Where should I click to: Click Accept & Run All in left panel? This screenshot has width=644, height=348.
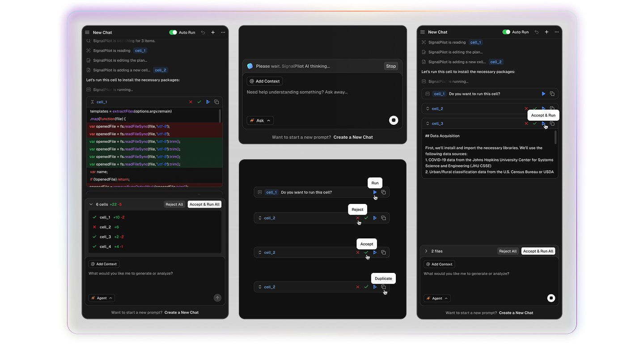click(204, 204)
